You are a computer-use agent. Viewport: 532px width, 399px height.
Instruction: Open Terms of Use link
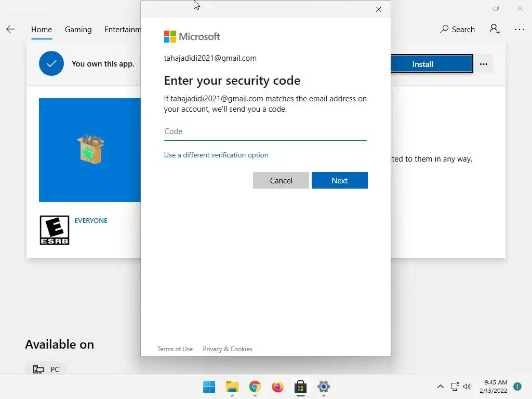tap(175, 349)
